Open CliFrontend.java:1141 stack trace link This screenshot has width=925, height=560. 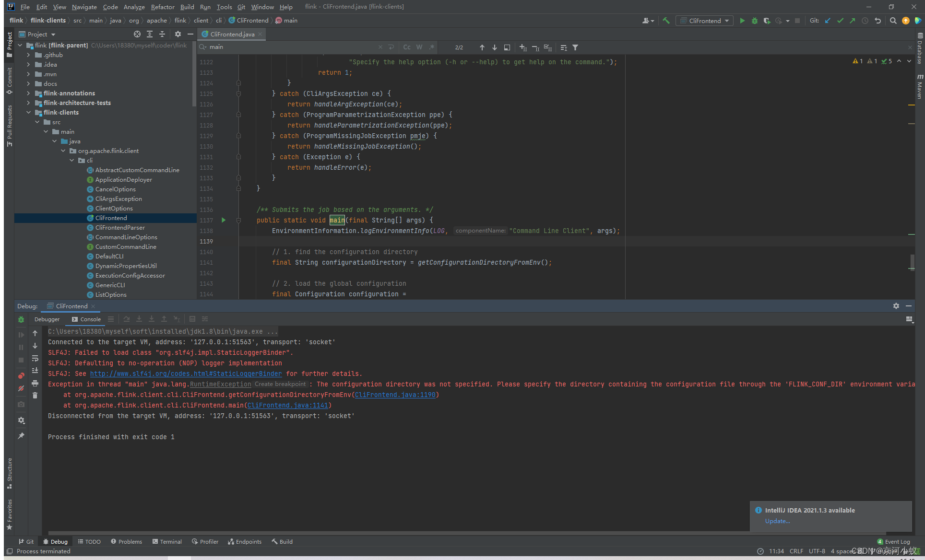pyautogui.click(x=288, y=405)
